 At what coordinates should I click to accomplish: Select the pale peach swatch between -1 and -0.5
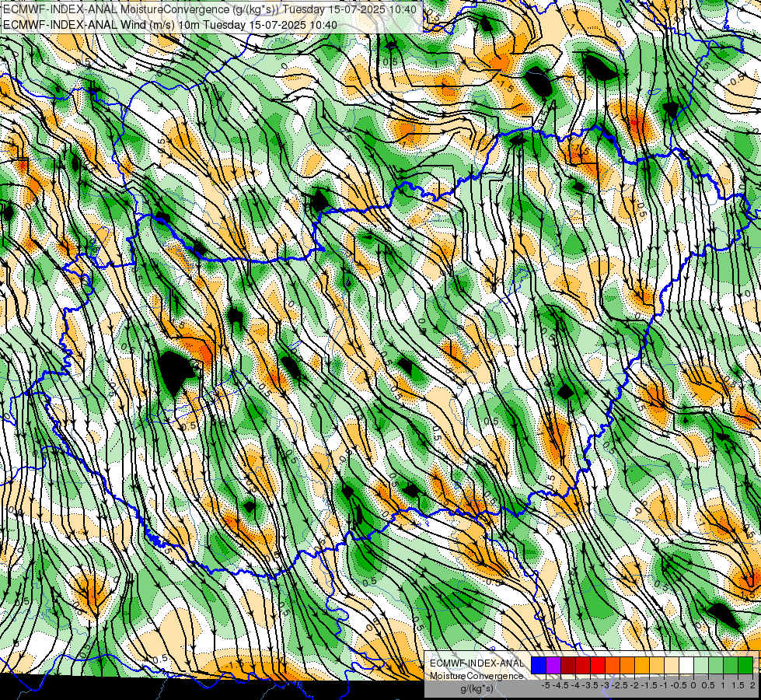(672, 666)
